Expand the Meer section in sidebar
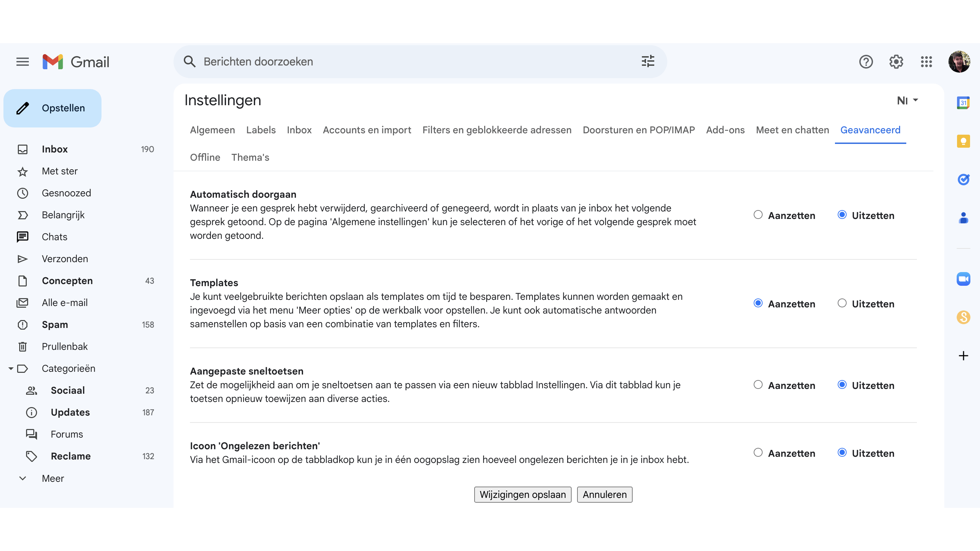 52,478
